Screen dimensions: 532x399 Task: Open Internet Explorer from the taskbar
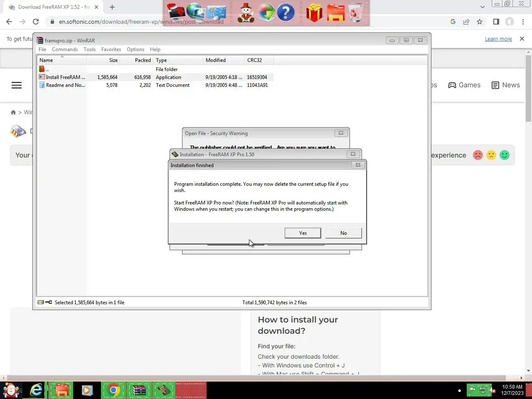coord(37,390)
